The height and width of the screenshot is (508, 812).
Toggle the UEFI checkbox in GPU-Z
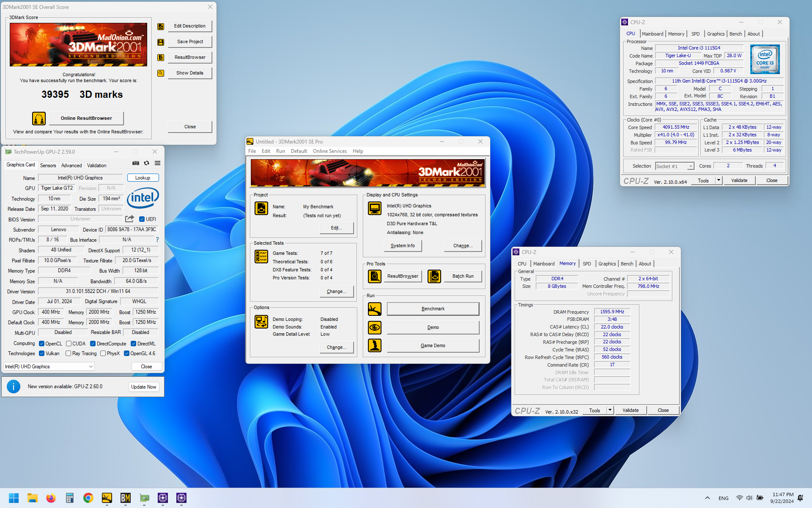142,219
